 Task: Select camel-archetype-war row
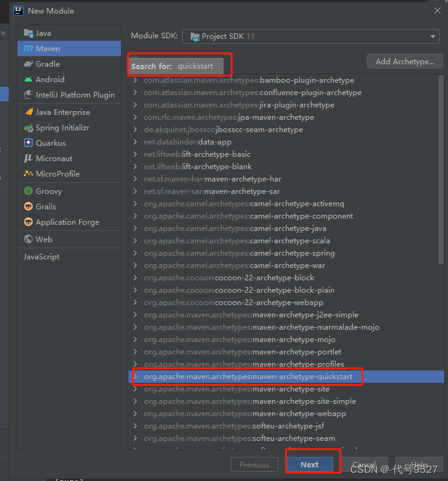(x=286, y=266)
